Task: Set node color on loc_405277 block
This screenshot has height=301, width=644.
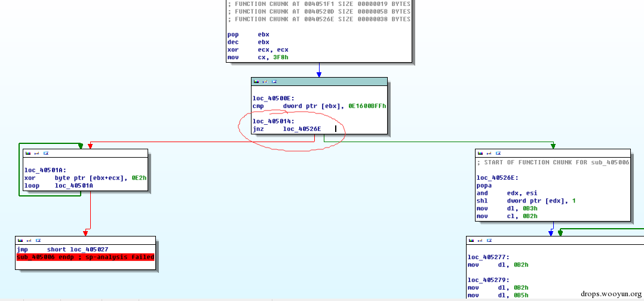Action: coord(471,240)
